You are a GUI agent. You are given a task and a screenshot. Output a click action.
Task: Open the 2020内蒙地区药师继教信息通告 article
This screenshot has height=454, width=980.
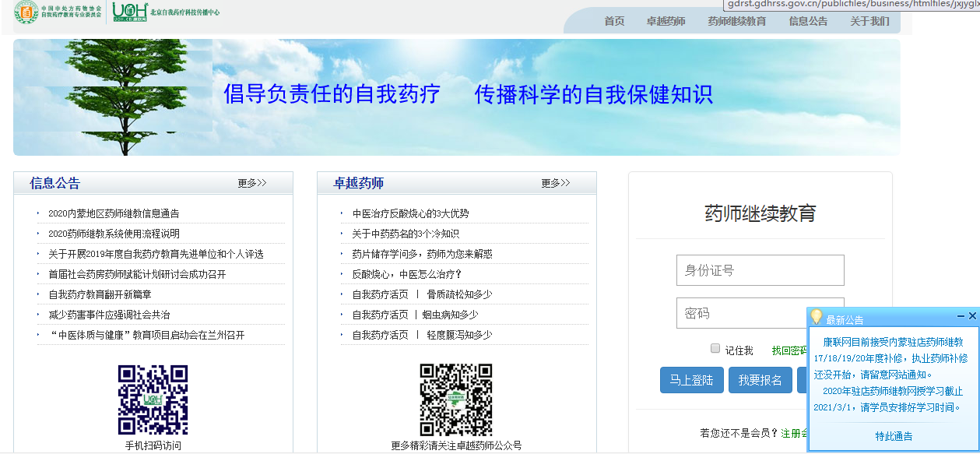coord(114,213)
